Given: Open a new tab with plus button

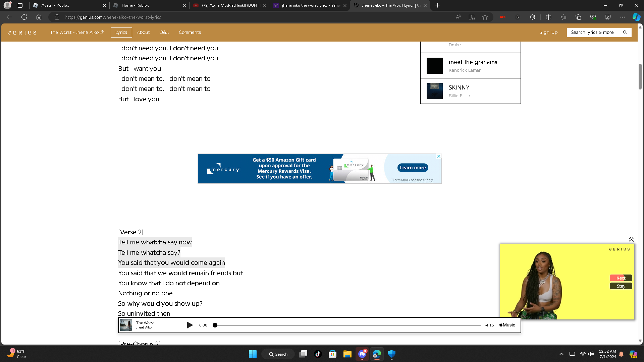Looking at the screenshot, I should click(437, 5).
